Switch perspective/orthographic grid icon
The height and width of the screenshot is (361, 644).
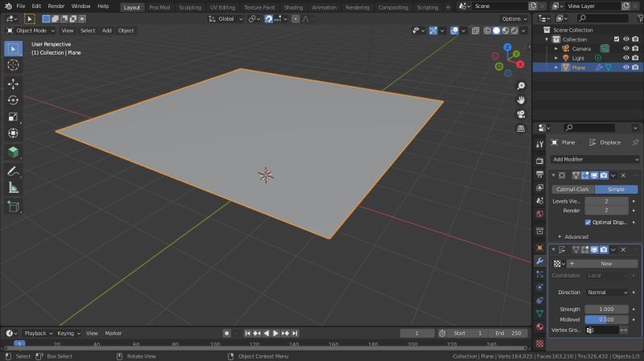tap(521, 129)
